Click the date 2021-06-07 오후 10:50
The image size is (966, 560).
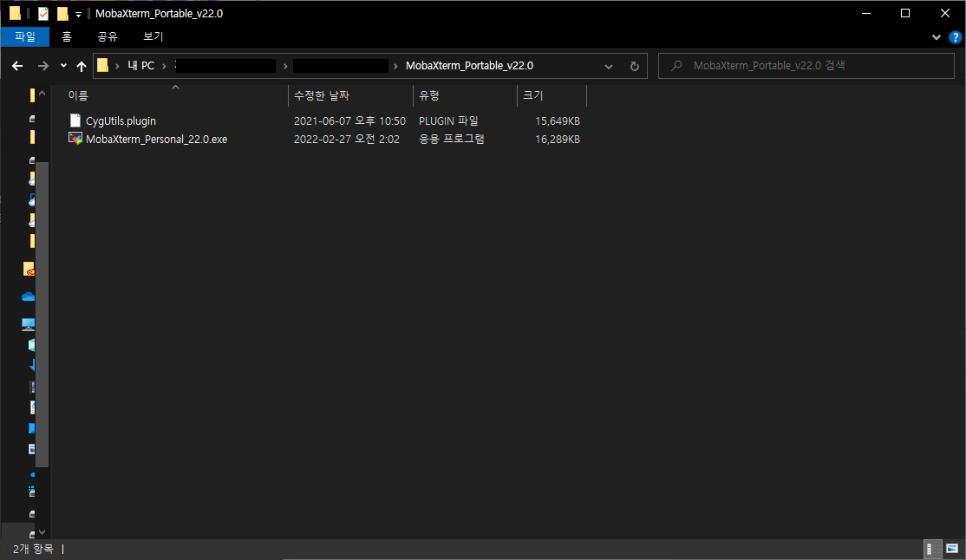click(x=349, y=120)
